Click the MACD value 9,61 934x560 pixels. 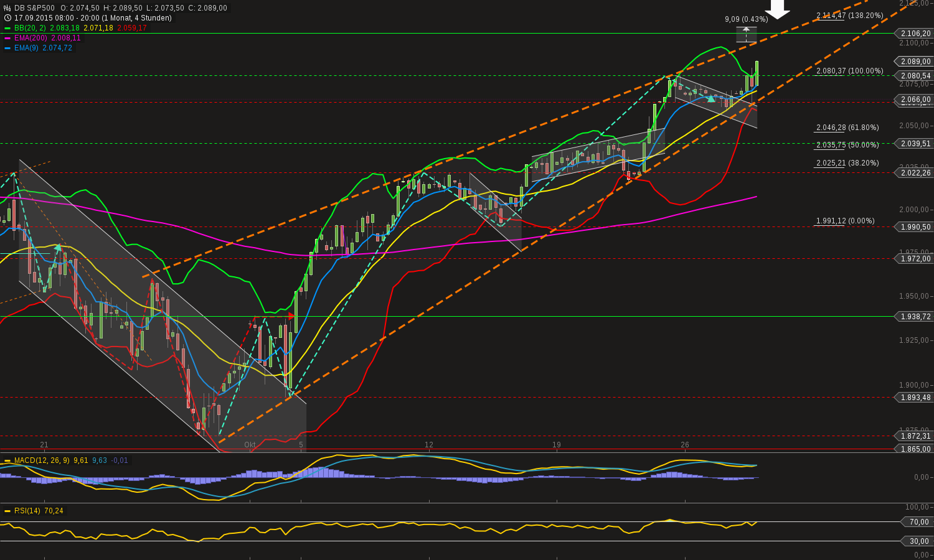pyautogui.click(x=81, y=460)
